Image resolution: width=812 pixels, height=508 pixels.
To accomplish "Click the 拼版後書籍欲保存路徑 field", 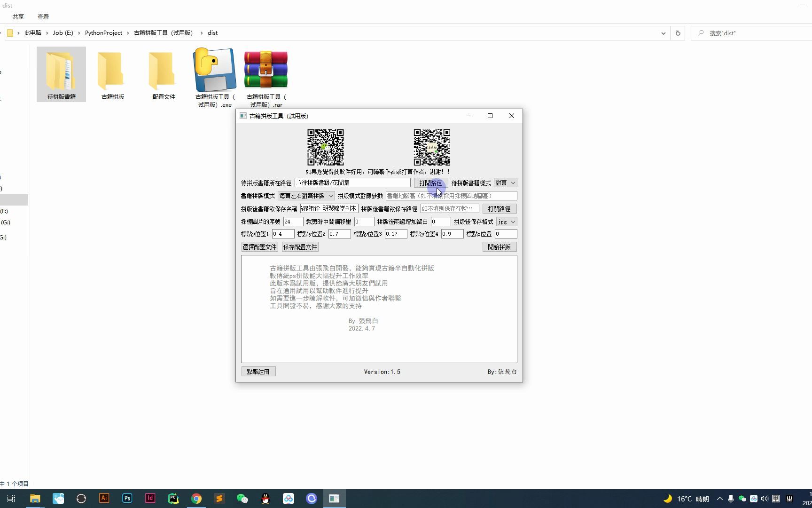I will (450, 209).
